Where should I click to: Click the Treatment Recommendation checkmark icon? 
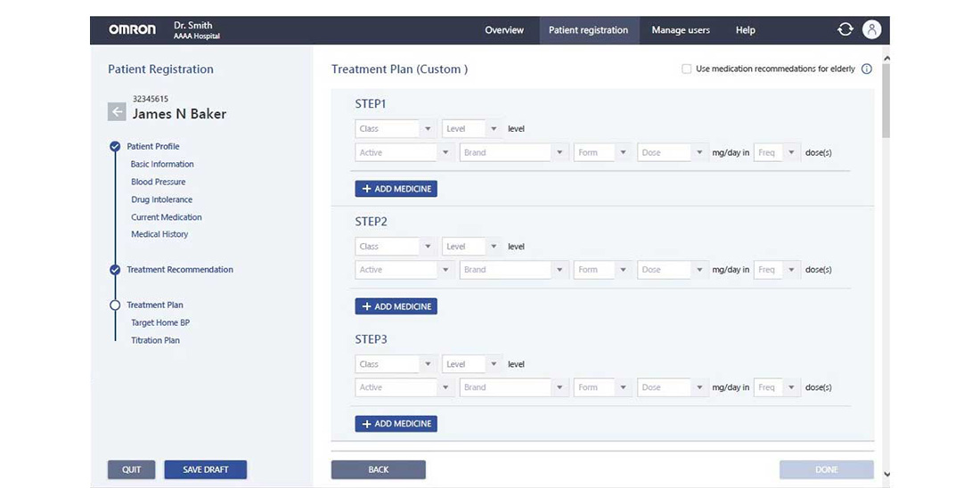pos(115,270)
